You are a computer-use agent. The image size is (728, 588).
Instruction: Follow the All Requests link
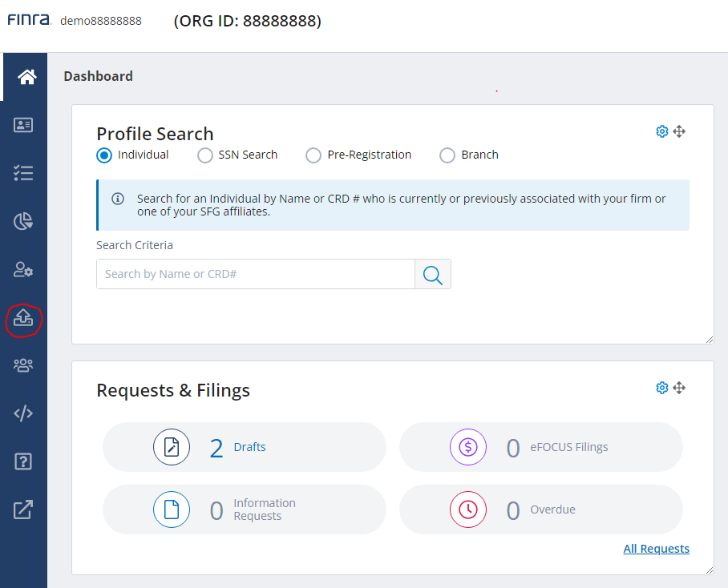[656, 548]
